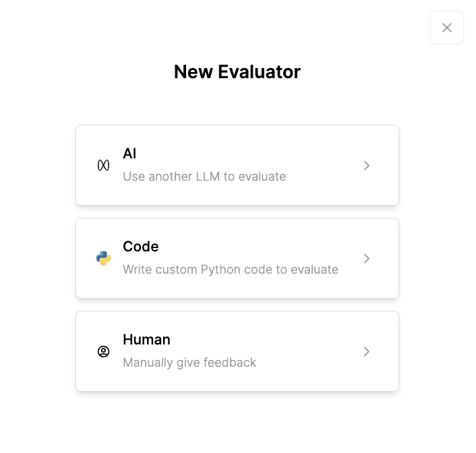Click the AI evaluator brackets icon

click(103, 165)
